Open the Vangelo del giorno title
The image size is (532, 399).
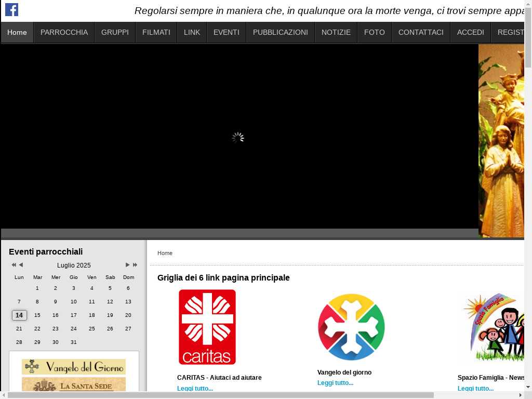[x=344, y=372]
